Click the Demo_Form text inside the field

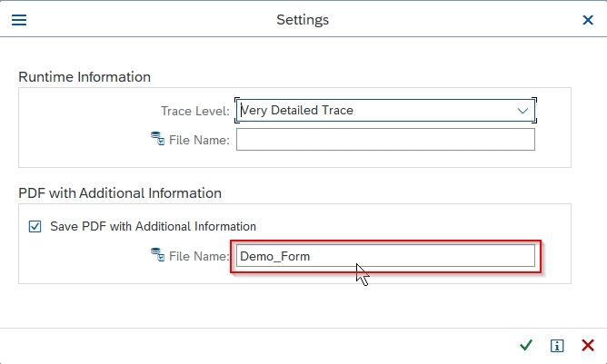[274, 257]
